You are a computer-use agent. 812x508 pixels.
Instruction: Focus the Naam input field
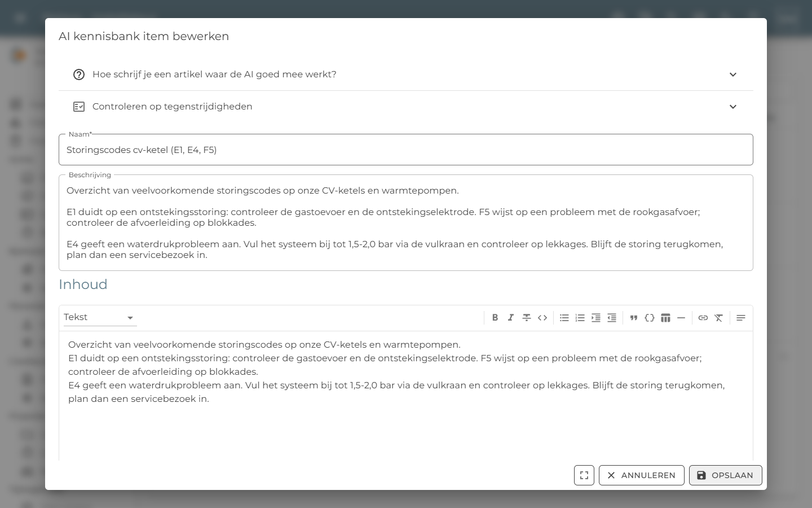tap(406, 150)
